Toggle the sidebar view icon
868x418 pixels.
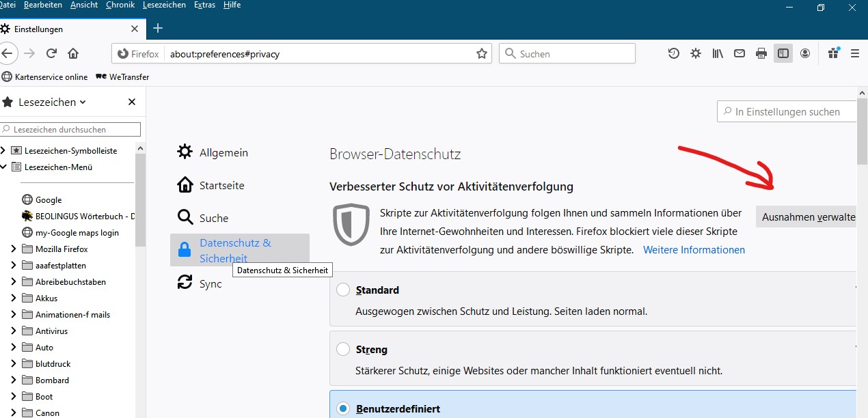coord(783,53)
